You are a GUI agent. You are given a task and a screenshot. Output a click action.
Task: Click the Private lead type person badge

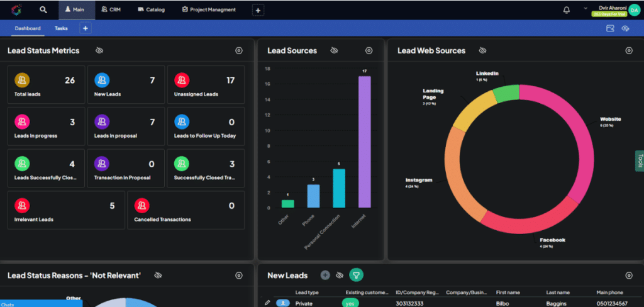point(283,303)
